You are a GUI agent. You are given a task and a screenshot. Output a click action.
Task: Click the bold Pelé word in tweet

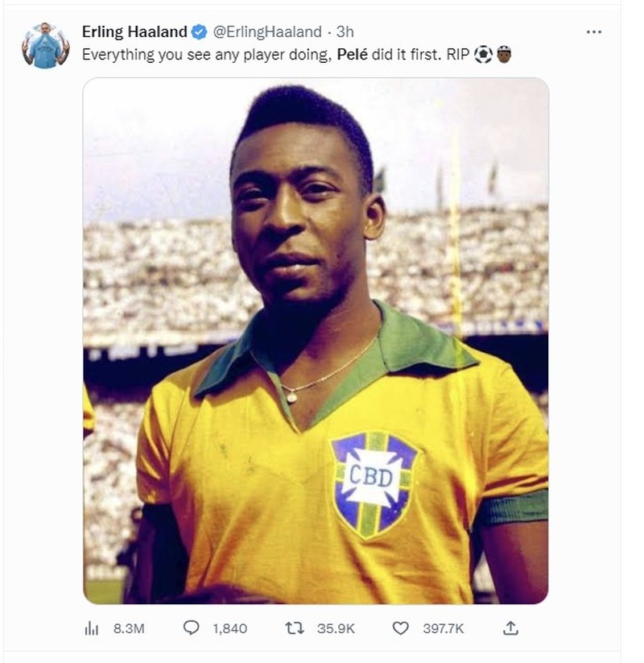point(353,54)
